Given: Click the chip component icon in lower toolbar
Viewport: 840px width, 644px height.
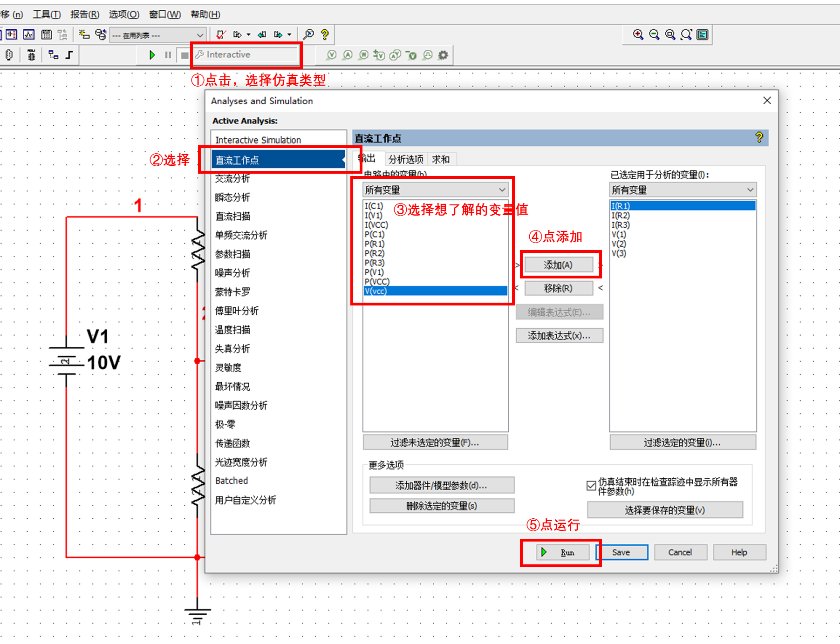Looking at the screenshot, I should [31, 55].
